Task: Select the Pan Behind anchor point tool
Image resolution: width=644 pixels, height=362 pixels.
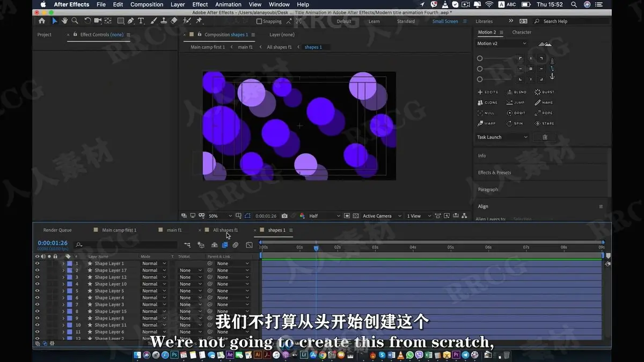Action: [108, 21]
